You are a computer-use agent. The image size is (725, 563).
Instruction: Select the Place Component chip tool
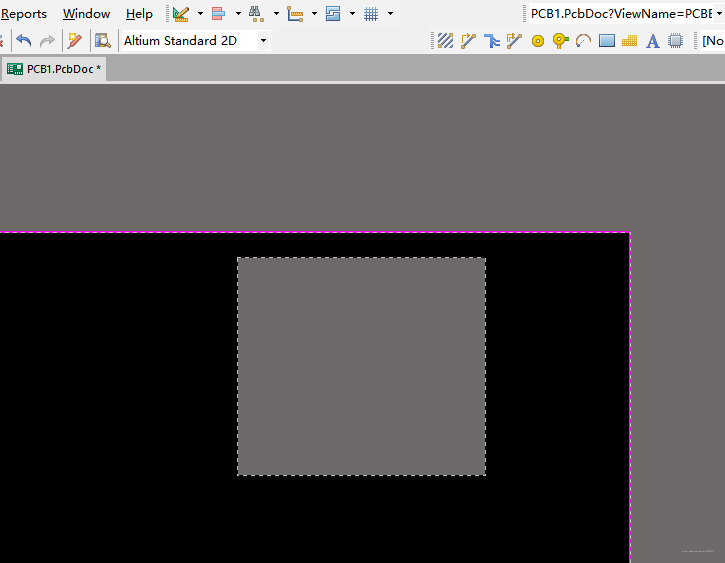676,41
